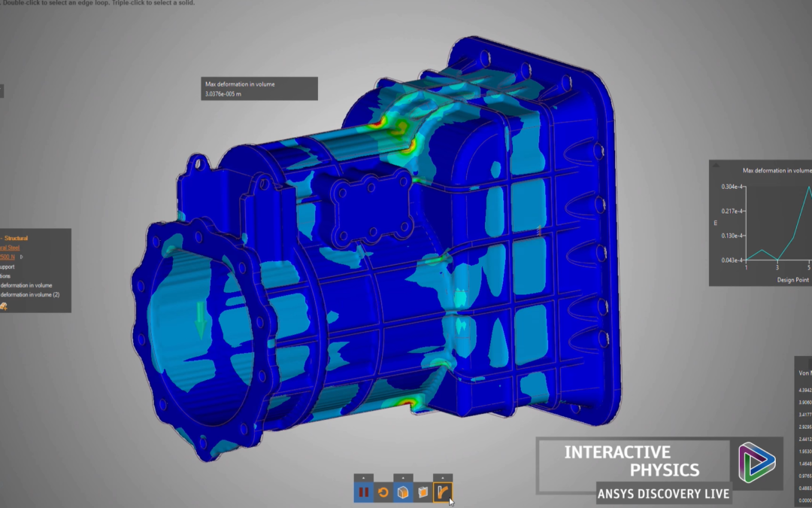The height and width of the screenshot is (508, 812).
Task: Click design point 3 on chart axis
Action: click(x=777, y=267)
